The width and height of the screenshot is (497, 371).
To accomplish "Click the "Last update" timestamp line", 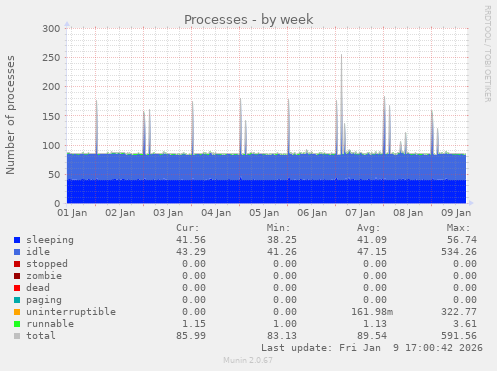I will click(x=372, y=348).
